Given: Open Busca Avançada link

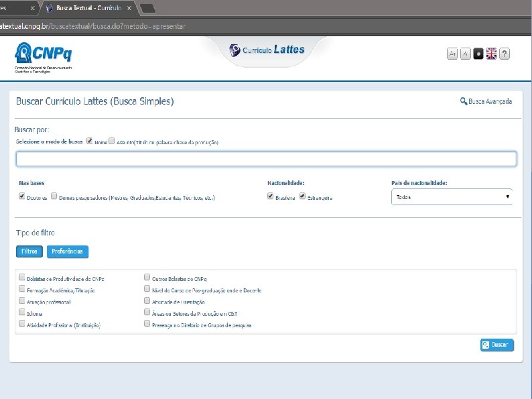Looking at the screenshot, I should point(486,101).
